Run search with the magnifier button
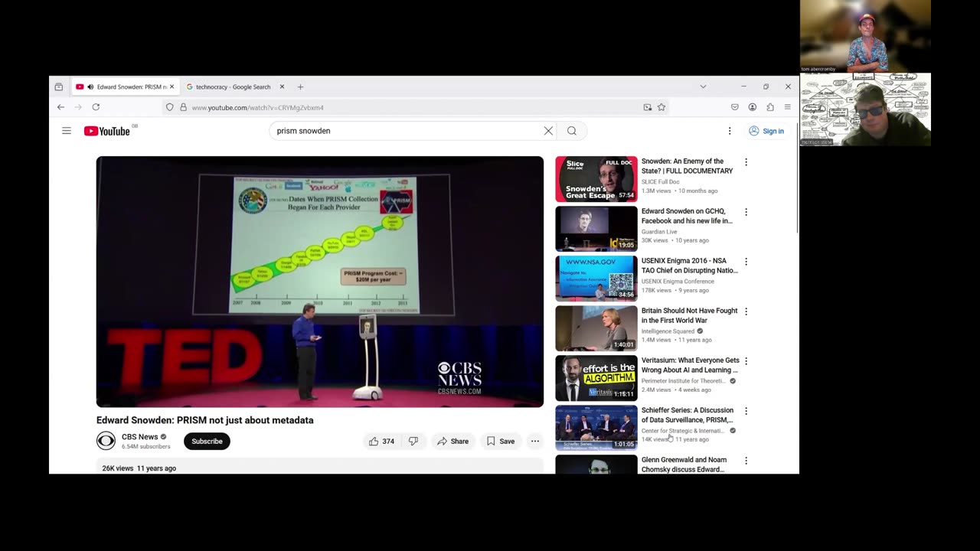 pos(572,131)
